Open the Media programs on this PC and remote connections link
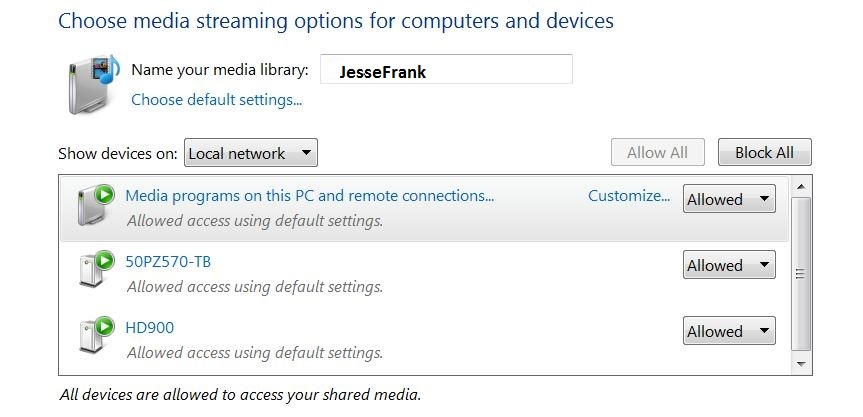 pyautogui.click(x=309, y=196)
